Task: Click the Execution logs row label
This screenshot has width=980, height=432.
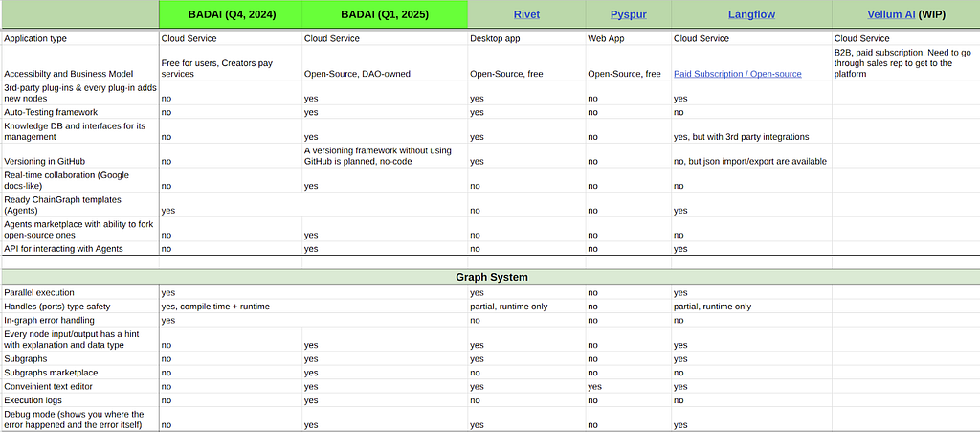Action: click(x=33, y=400)
